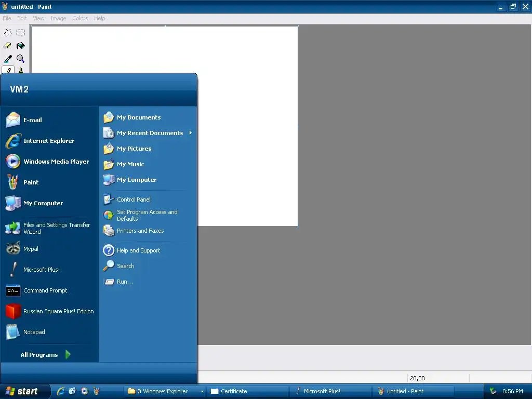Open the My Documents folder
This screenshot has width=532, height=399.
coord(148,117)
